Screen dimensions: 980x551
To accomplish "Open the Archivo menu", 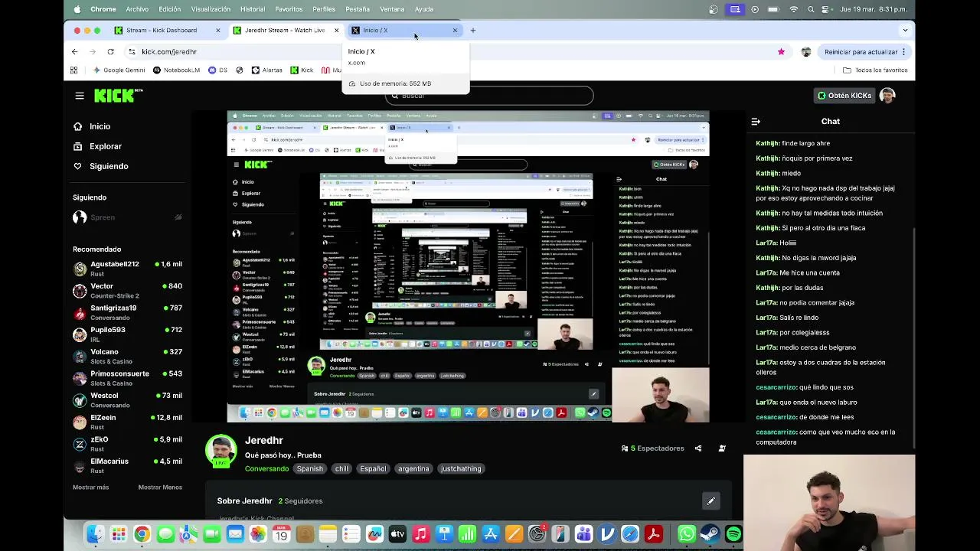I will 137,9.
